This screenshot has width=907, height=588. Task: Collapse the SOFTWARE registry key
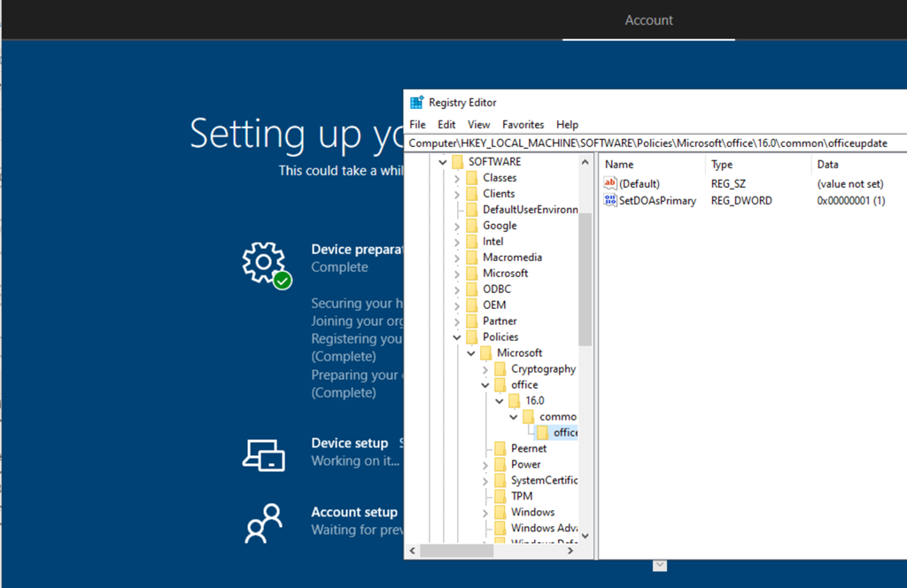click(443, 162)
